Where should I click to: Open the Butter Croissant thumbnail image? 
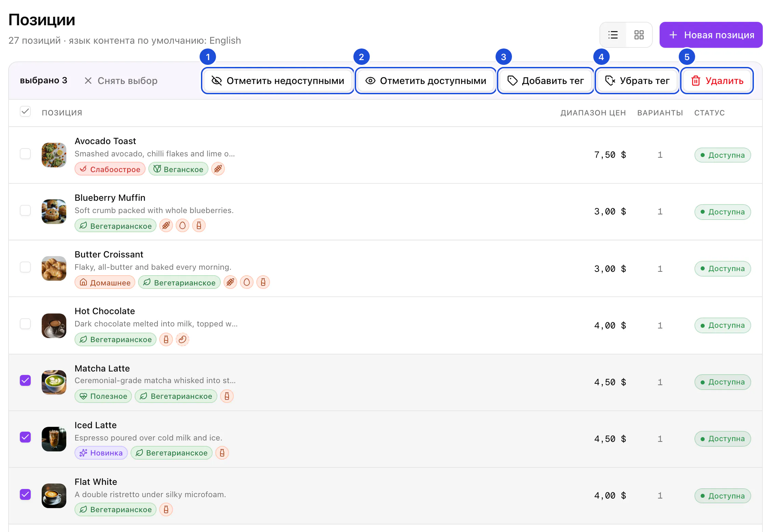(54, 268)
